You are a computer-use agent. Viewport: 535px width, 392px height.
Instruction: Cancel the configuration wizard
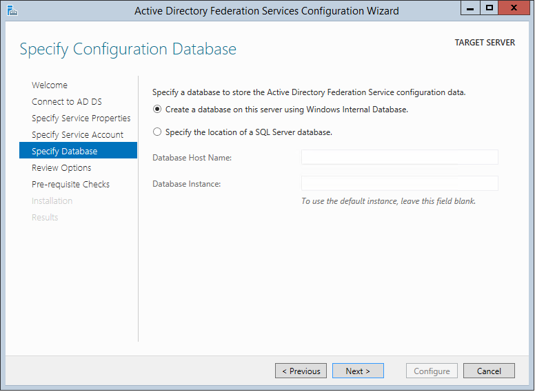489,371
